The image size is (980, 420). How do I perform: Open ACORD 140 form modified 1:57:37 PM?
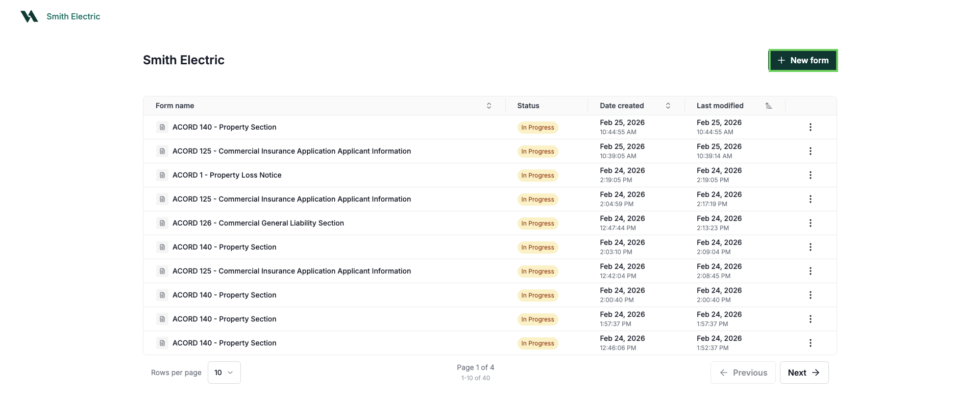click(224, 319)
